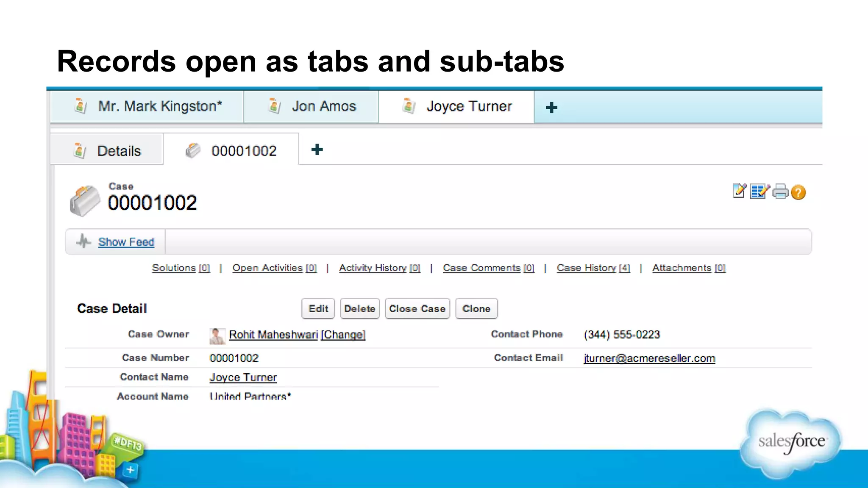Click the Delete button
Image resolution: width=868 pixels, height=488 pixels.
[360, 308]
